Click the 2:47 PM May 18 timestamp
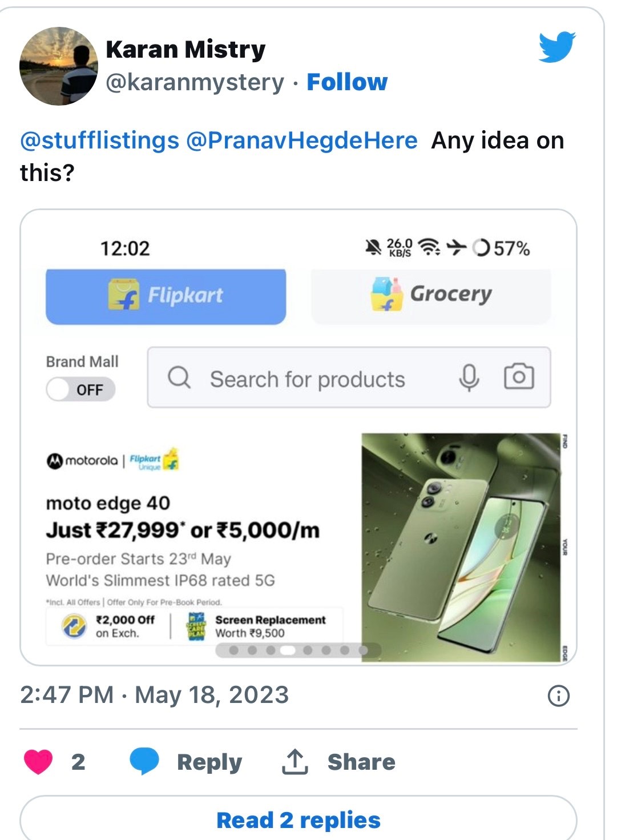This screenshot has height=840, width=617. click(x=154, y=695)
